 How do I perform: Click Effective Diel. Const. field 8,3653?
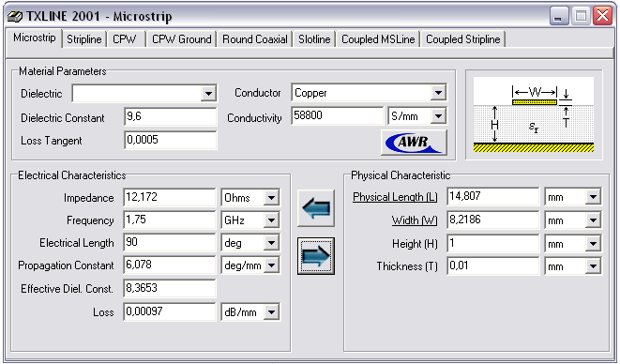point(170,288)
